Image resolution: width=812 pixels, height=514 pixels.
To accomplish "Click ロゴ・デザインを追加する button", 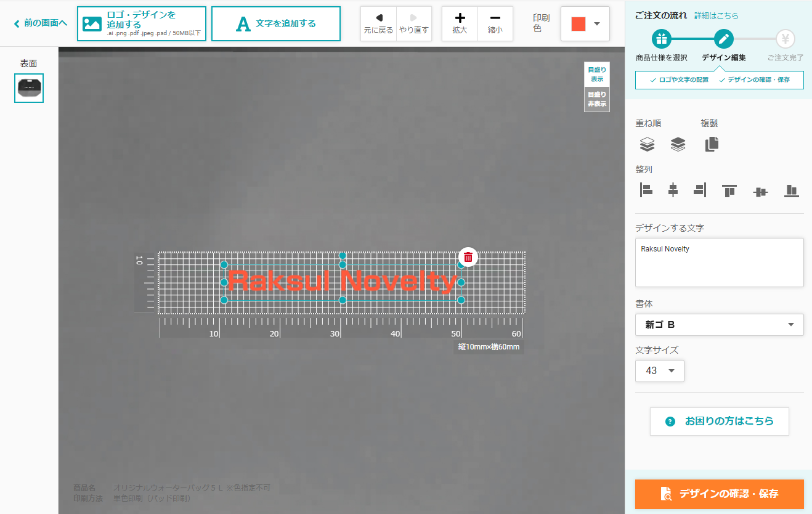I will point(141,23).
